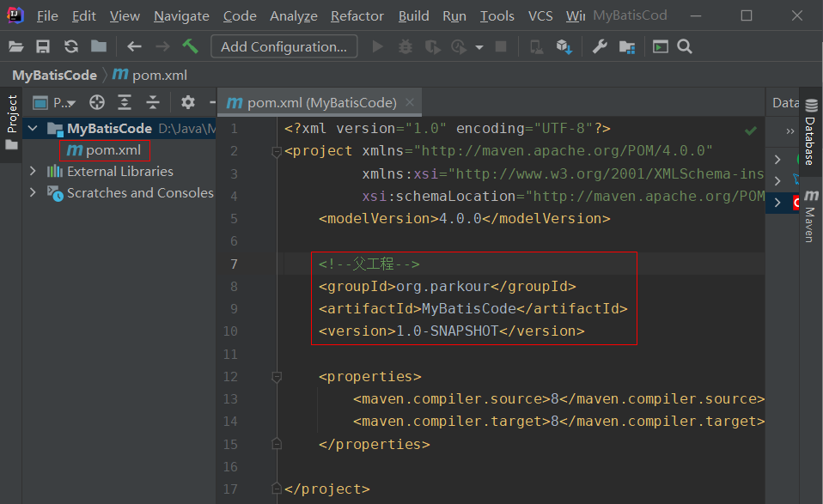Click the Synchronize refresh icon

coord(70,46)
